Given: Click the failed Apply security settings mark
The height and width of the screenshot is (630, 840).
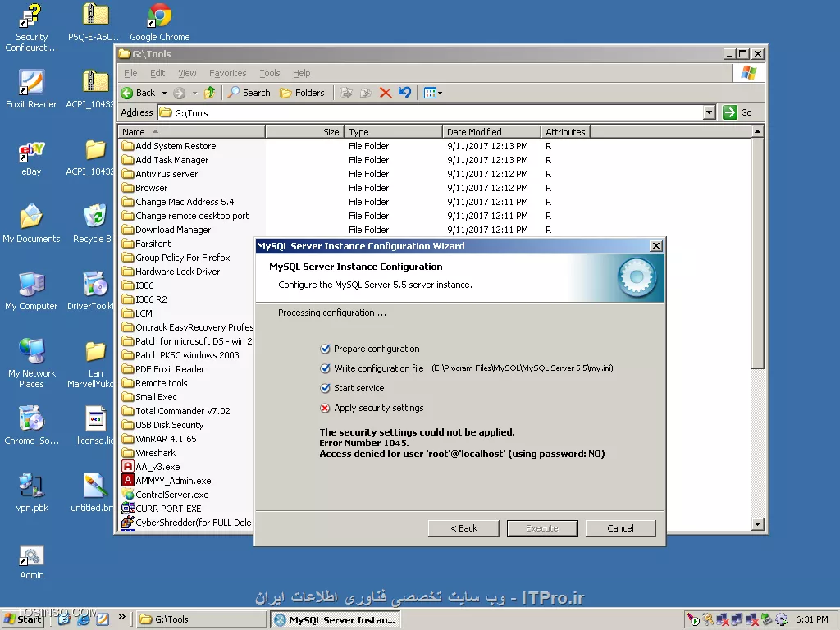Looking at the screenshot, I should click(325, 409).
